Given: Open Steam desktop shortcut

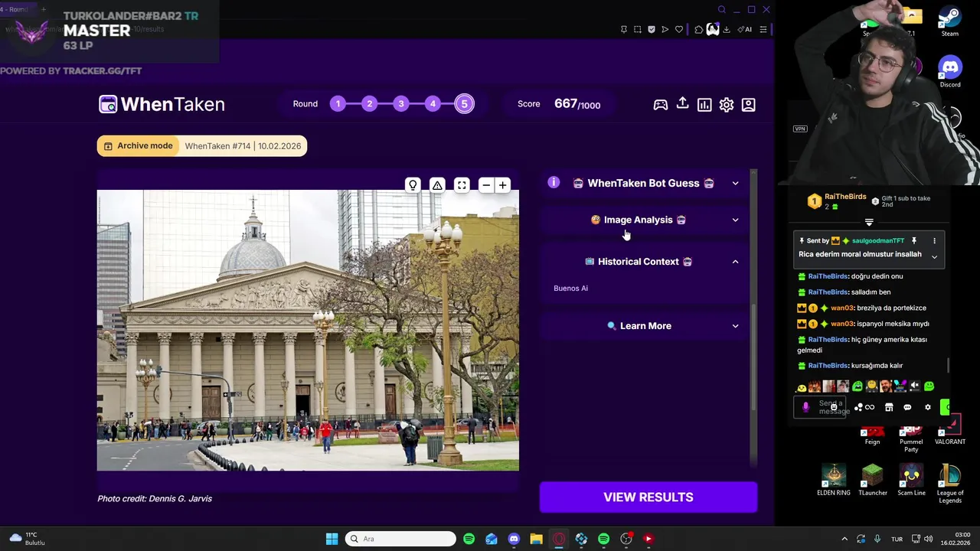Looking at the screenshot, I should (950, 21).
